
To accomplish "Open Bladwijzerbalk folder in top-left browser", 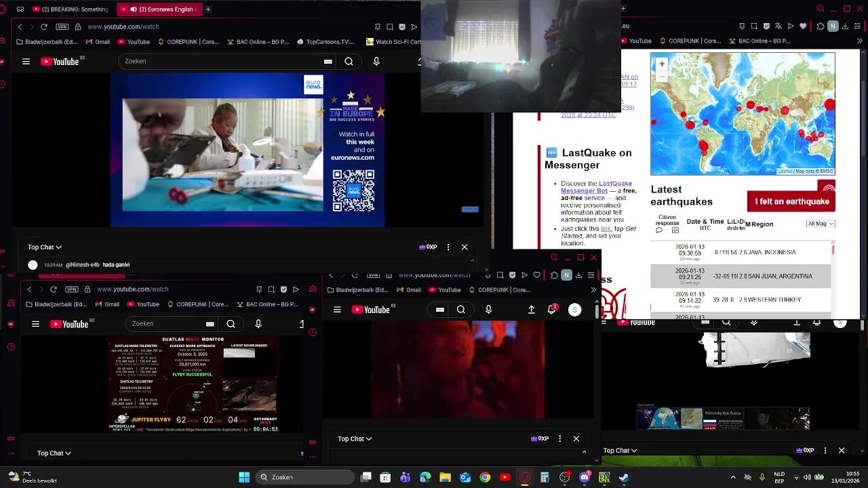I will pos(47,42).
